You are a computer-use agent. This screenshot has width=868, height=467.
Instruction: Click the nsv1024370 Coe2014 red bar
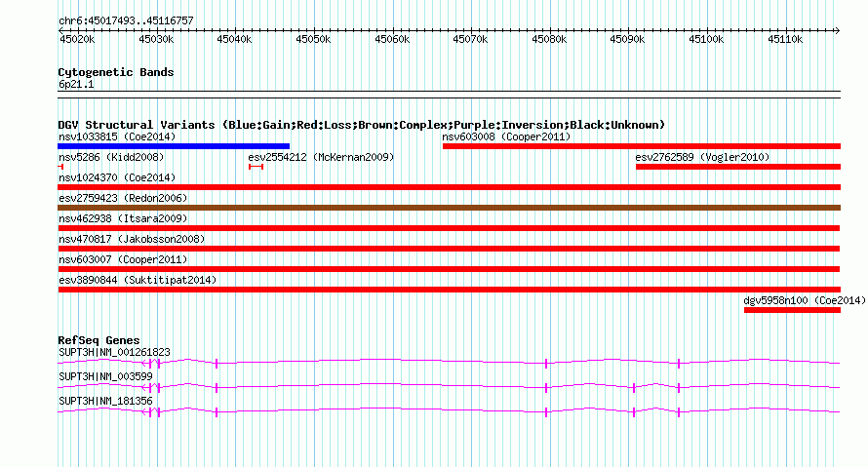[449, 187]
